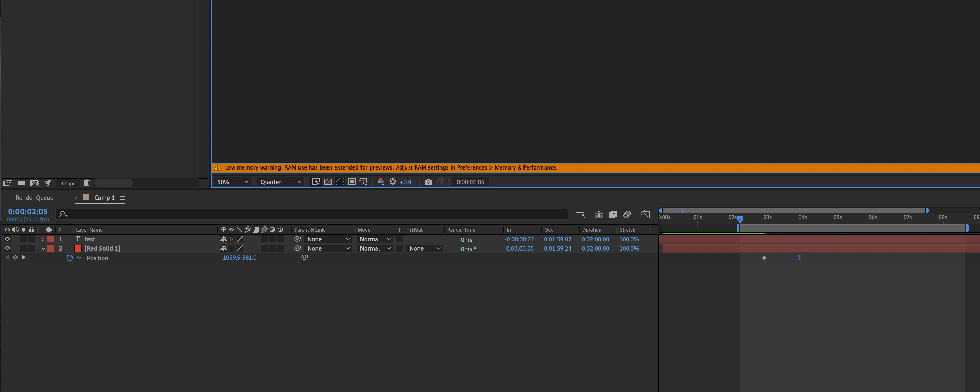Click the Graph Editor icon
Viewport: 980px width, 392px height.
click(x=646, y=214)
